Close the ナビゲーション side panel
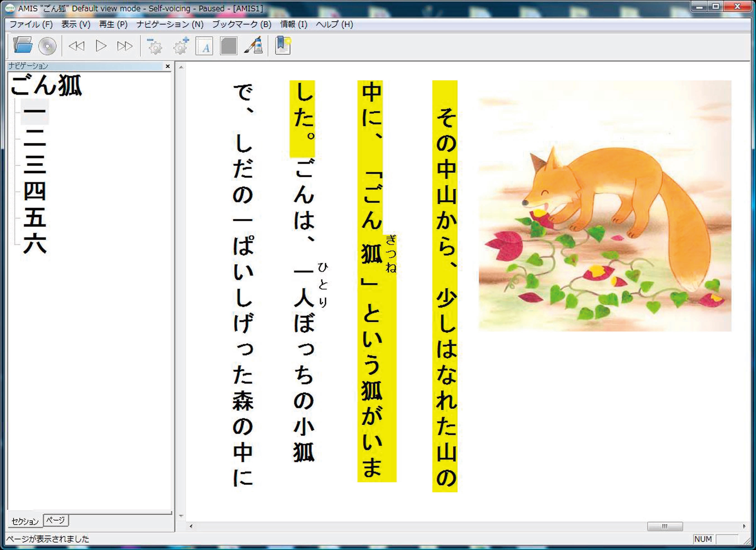Viewport: 756px width, 550px height. click(x=168, y=66)
